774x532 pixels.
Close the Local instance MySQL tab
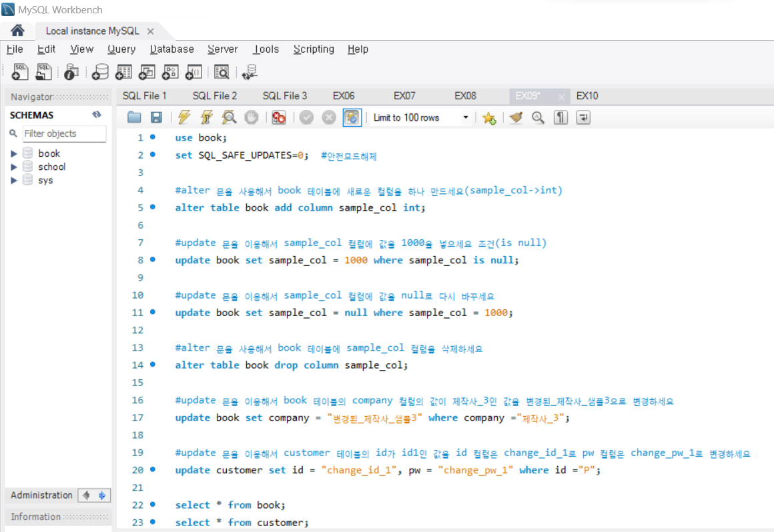tap(151, 31)
